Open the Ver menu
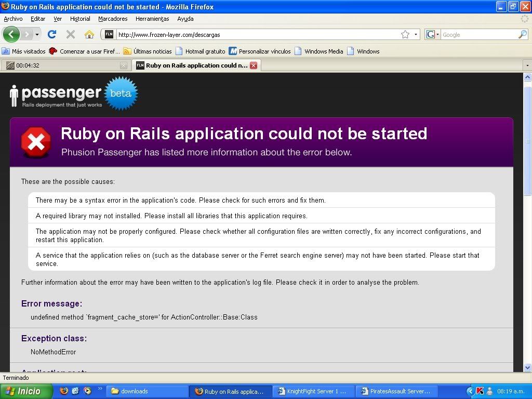The width and height of the screenshot is (532, 399). (x=58, y=19)
